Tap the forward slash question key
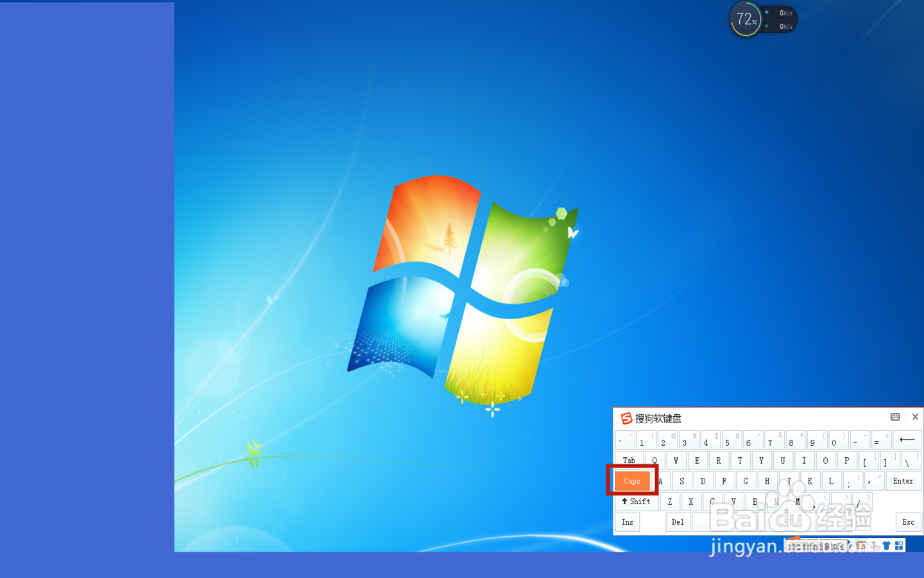Viewport: 924px width, 578px height. [862, 502]
